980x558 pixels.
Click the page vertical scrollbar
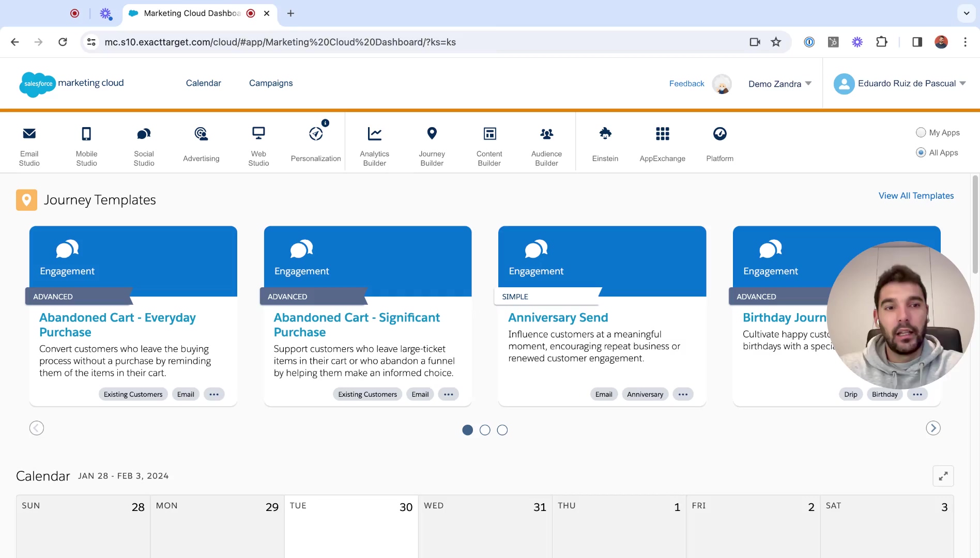point(975,225)
